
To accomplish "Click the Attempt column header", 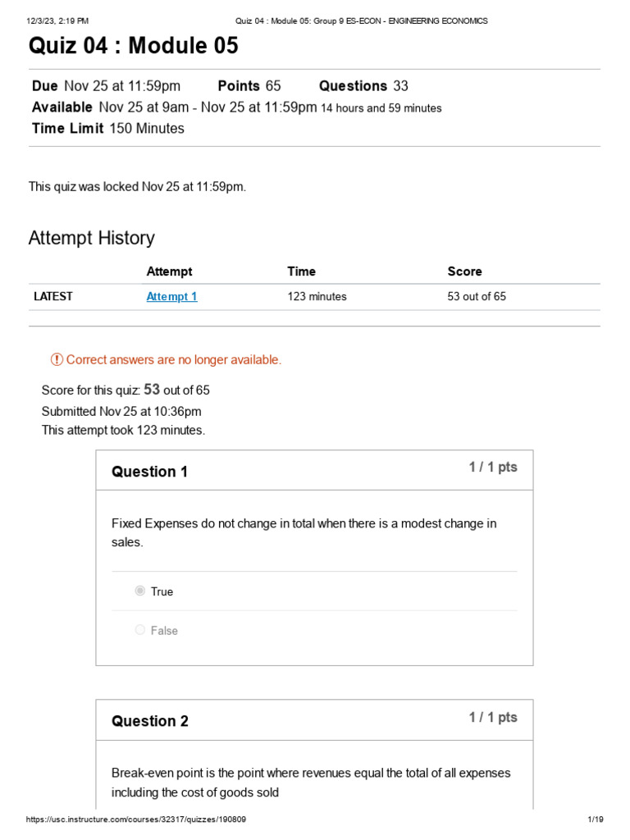I will point(169,272).
